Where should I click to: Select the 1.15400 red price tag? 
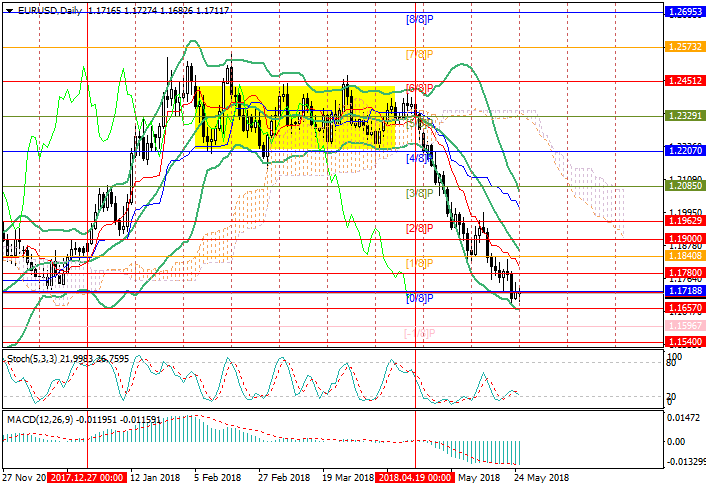pos(685,342)
